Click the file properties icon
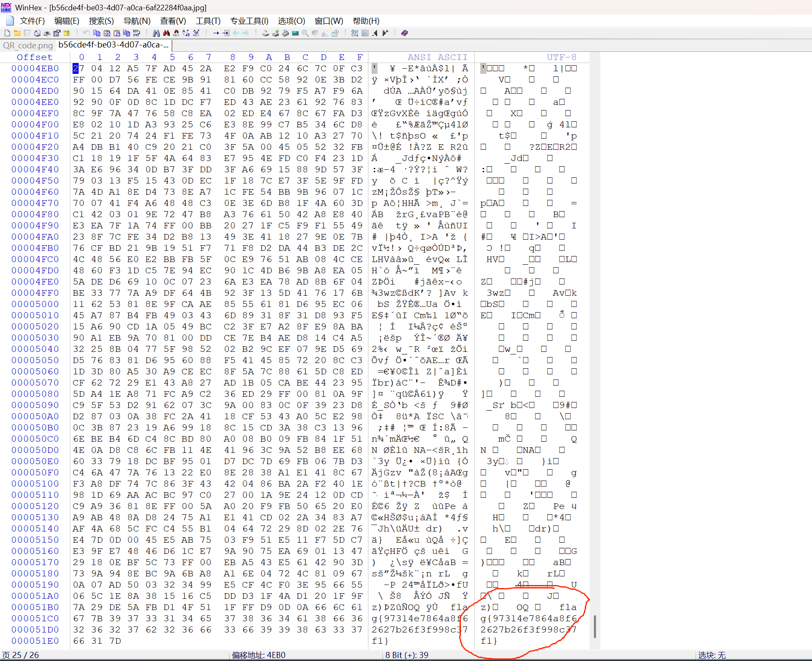 coord(57,33)
